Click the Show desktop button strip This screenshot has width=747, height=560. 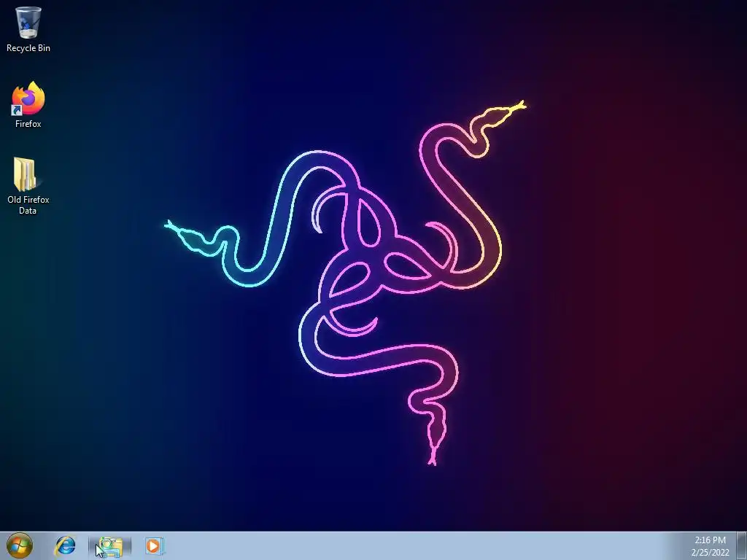[741, 546]
